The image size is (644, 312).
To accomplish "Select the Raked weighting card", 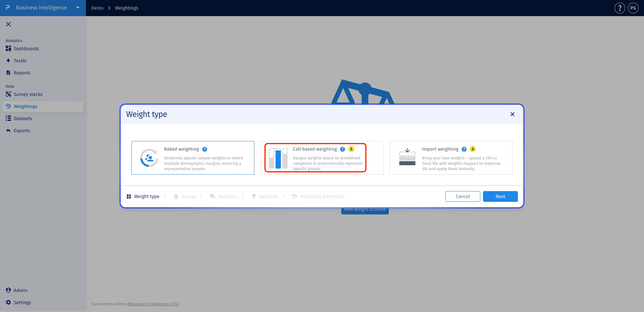I will pyautogui.click(x=193, y=158).
